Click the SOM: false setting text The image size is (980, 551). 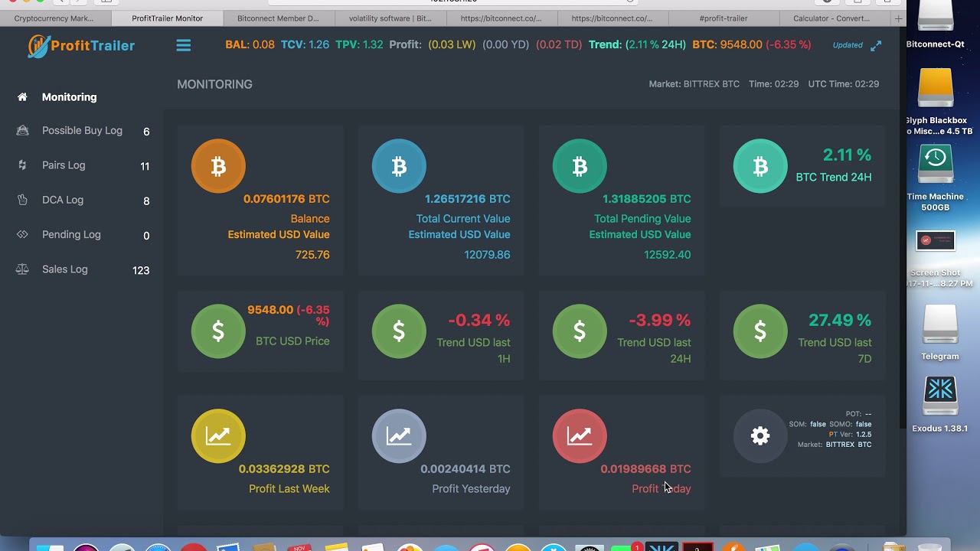point(807,424)
